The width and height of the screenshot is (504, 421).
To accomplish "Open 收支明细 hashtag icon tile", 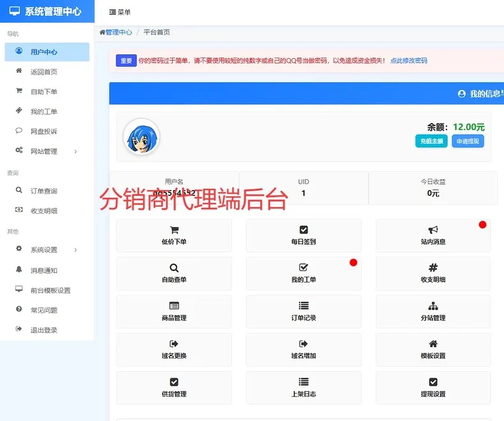I will [x=433, y=268].
